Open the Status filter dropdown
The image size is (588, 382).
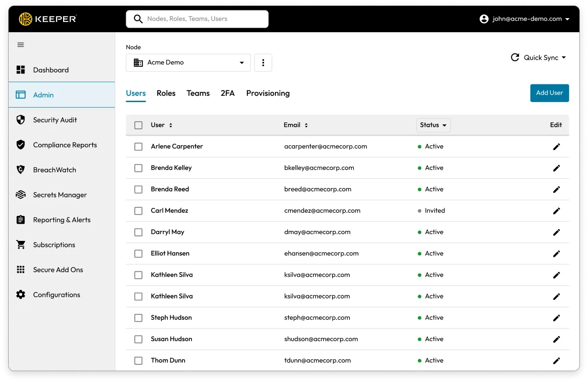tap(433, 125)
